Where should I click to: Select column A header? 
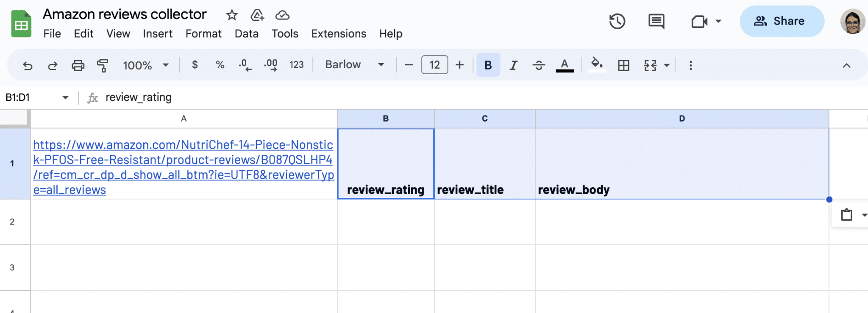(184, 119)
